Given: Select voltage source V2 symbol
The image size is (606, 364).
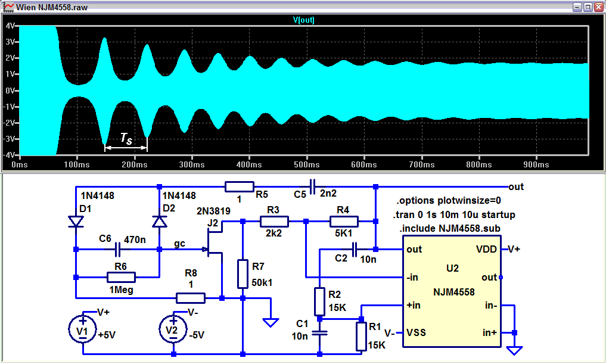Looking at the screenshot, I should [173, 329].
